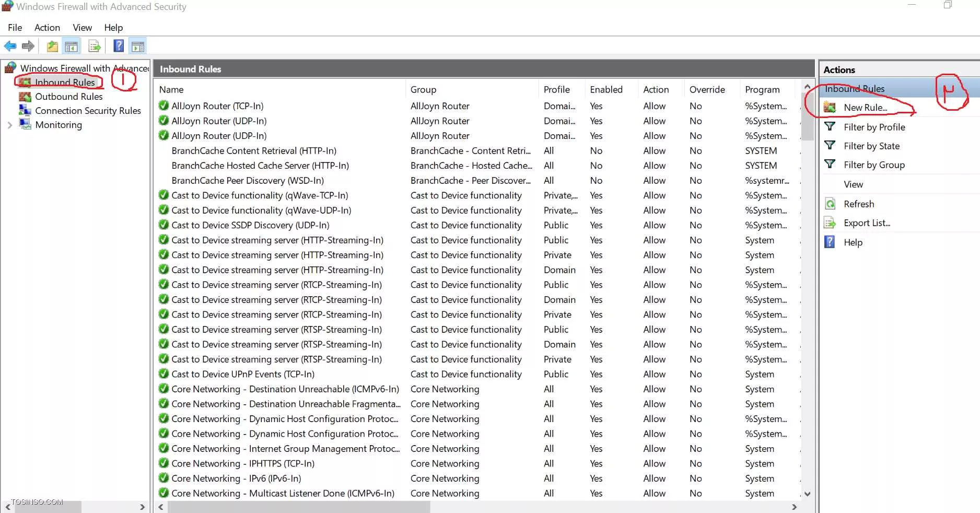
Task: Click green check icon of Cast to Device UPnP Events
Action: coord(164,374)
